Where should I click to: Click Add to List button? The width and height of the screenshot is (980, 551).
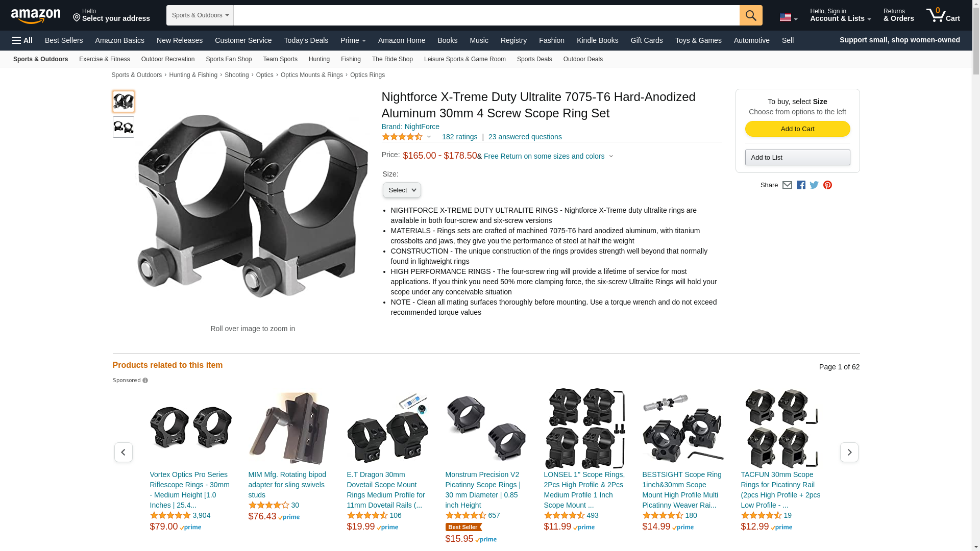point(797,157)
